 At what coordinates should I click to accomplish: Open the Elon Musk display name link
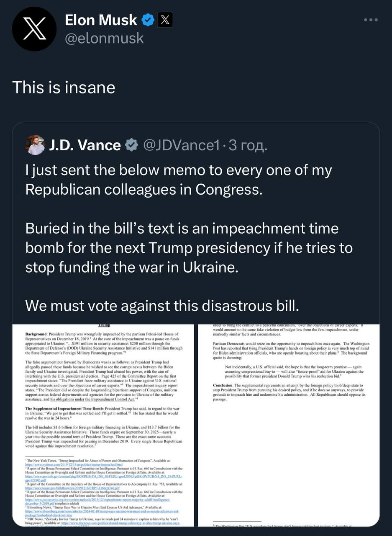(101, 20)
